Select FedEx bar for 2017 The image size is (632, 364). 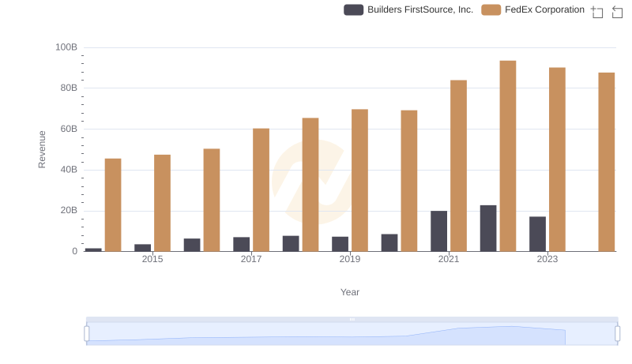(x=261, y=190)
